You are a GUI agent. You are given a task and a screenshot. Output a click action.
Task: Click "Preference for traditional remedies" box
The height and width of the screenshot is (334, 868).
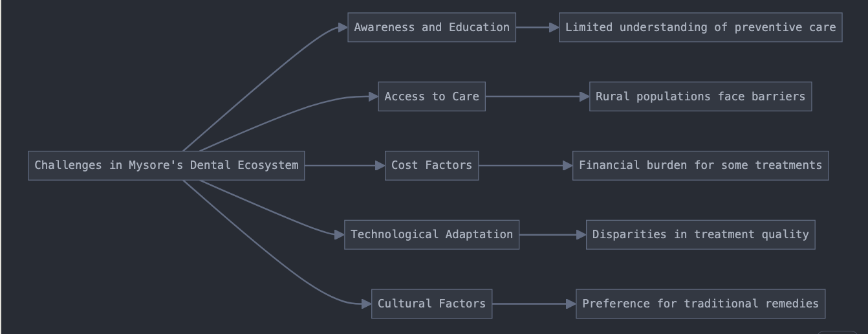point(700,304)
